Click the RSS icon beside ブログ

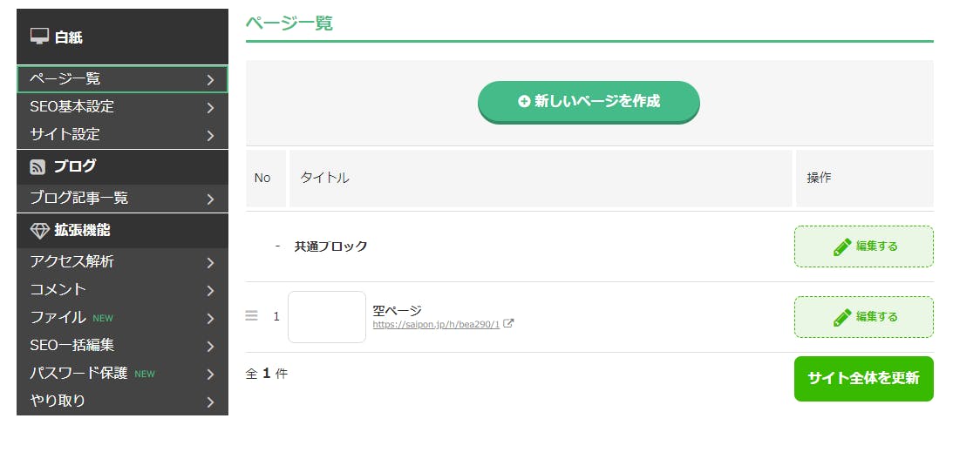tap(37, 166)
